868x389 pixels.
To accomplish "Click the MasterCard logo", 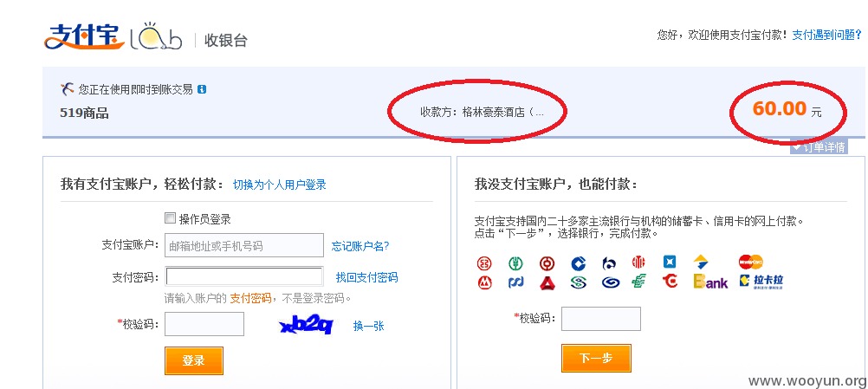I will (x=751, y=262).
